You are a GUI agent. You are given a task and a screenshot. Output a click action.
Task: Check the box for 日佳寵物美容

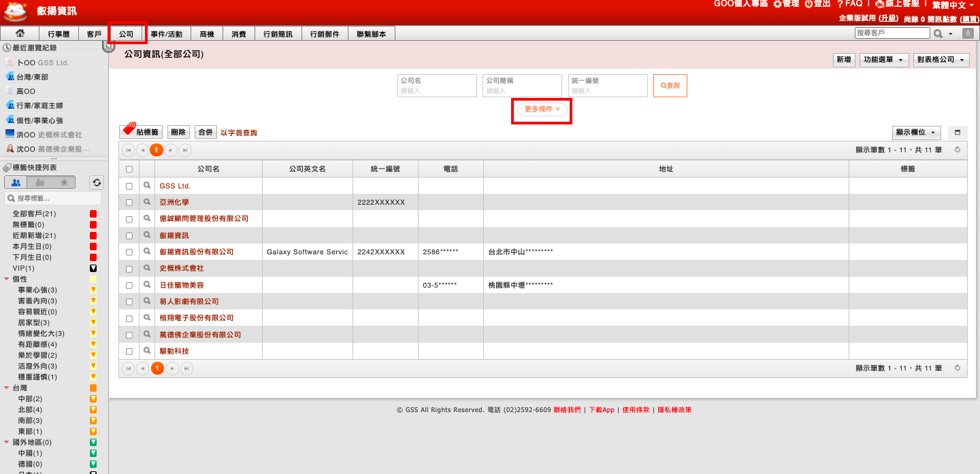pos(129,285)
